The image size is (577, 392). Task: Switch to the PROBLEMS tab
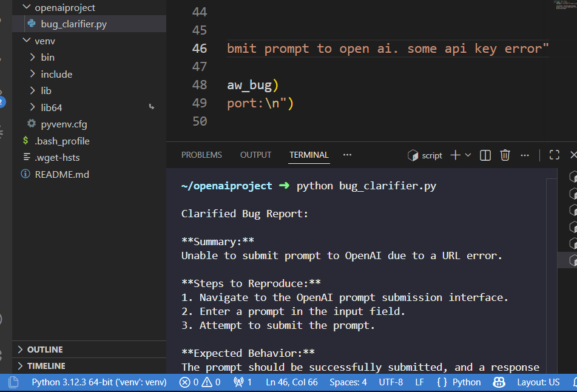tap(201, 155)
